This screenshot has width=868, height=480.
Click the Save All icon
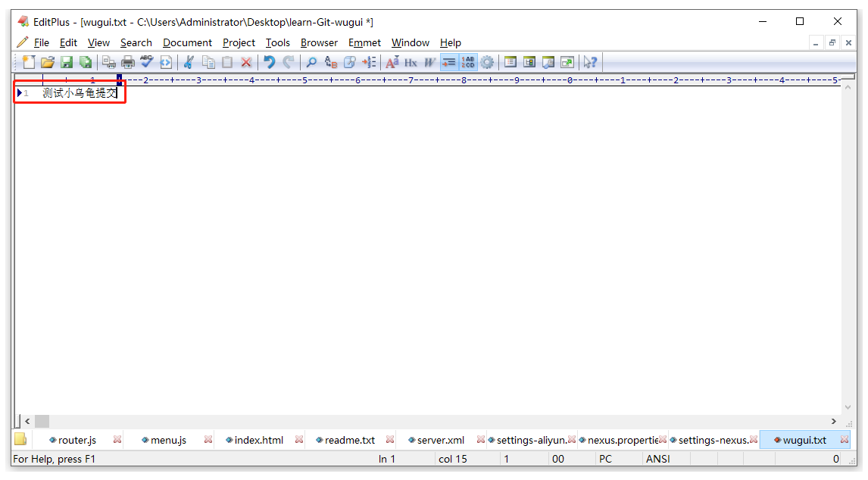(86, 62)
